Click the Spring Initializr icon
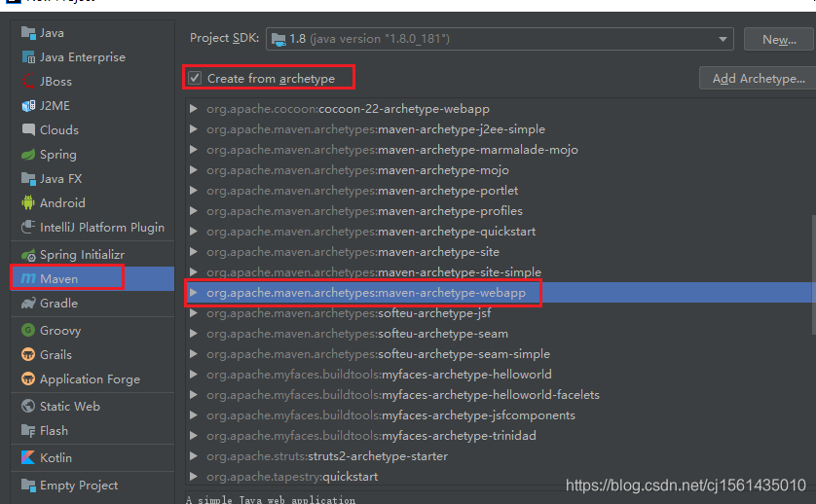 point(28,255)
